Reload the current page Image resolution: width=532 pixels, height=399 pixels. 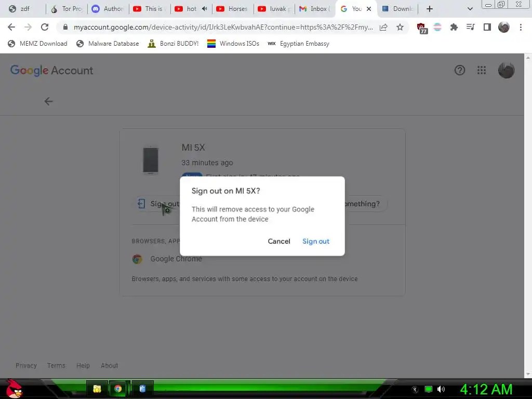[x=45, y=27]
